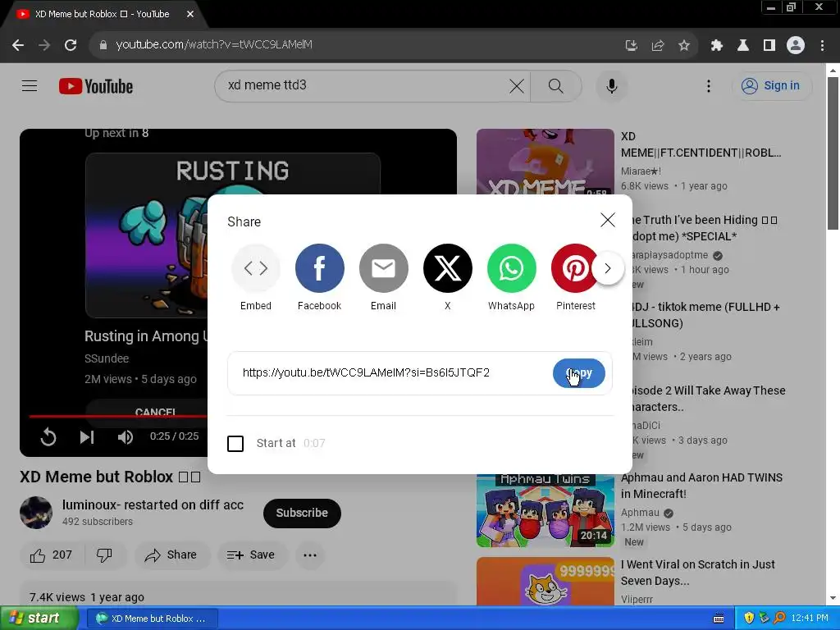
Task: Show more share options with the arrow
Action: [x=608, y=268]
